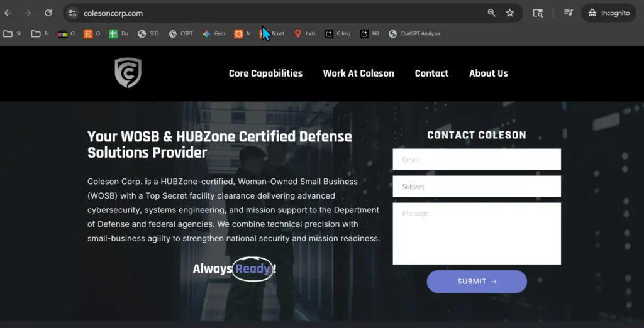Open the CGPT bookmark
The height and width of the screenshot is (328, 644).
180,34
